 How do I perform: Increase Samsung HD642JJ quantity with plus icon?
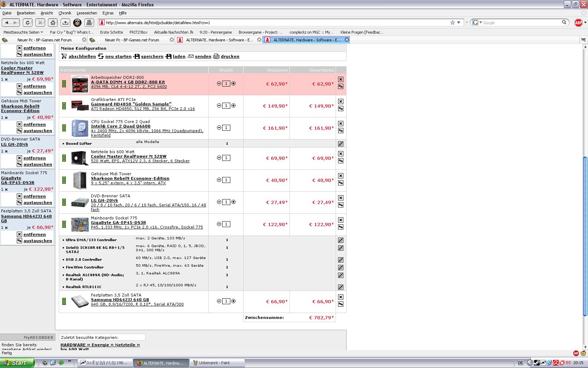[233, 301]
